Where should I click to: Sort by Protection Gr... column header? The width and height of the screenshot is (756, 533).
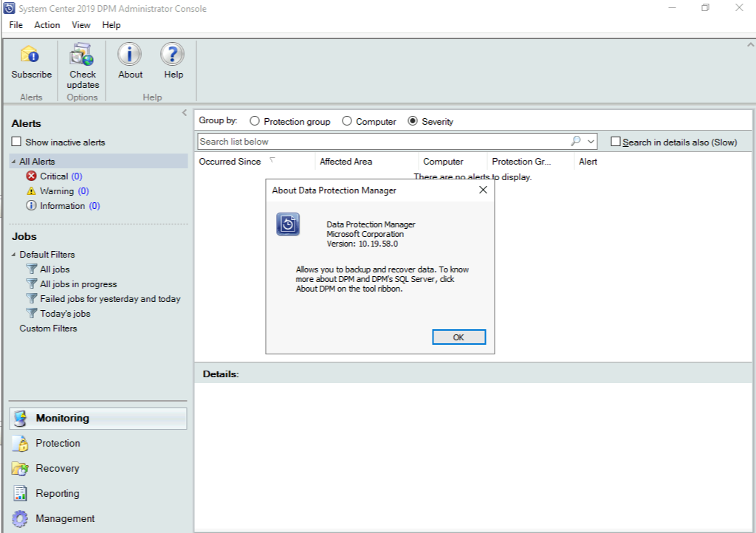(x=530, y=162)
